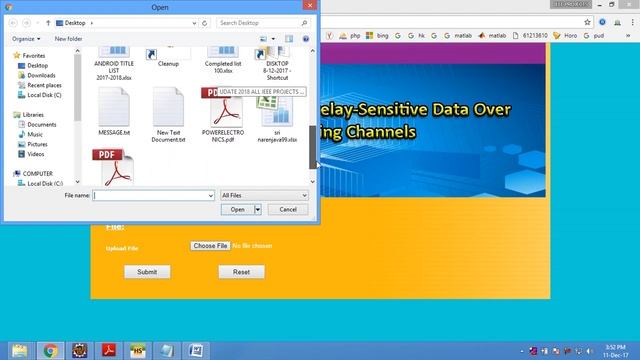
Task: Click New folder button
Action: 69,39
